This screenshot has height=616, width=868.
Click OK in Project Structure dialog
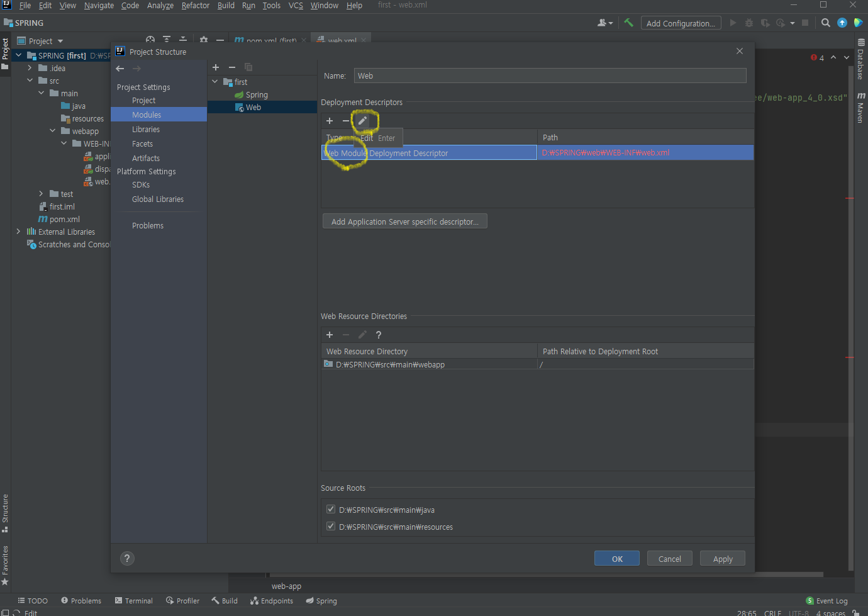coord(617,559)
